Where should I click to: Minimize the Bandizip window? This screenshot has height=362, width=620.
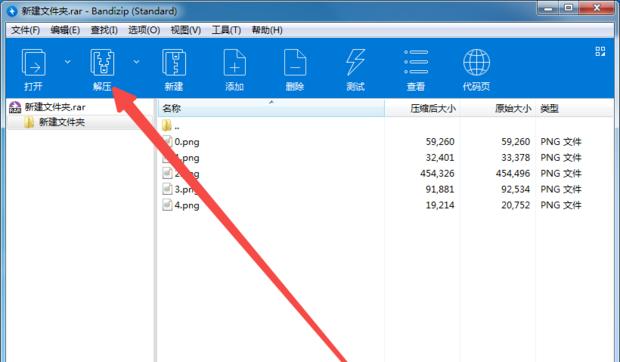pyautogui.click(x=549, y=8)
